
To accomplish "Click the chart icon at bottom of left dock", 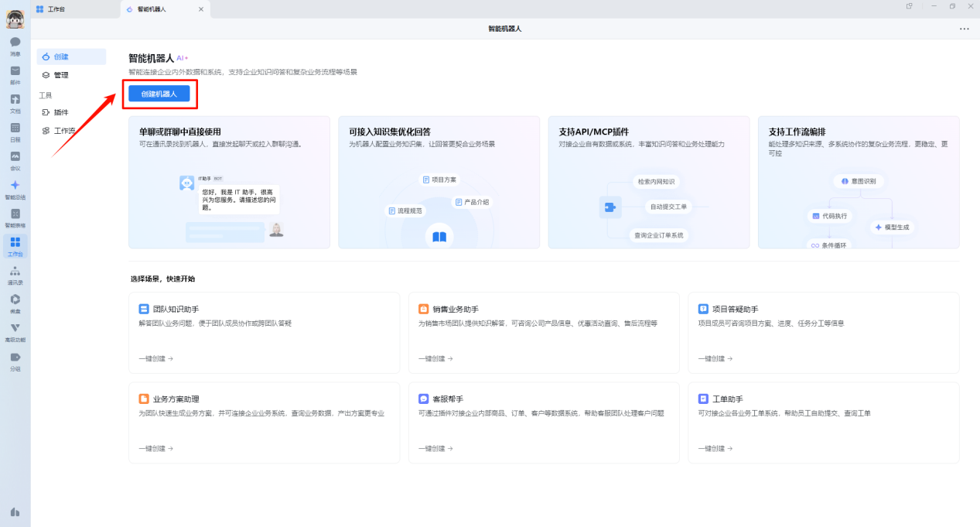I will coord(15,512).
